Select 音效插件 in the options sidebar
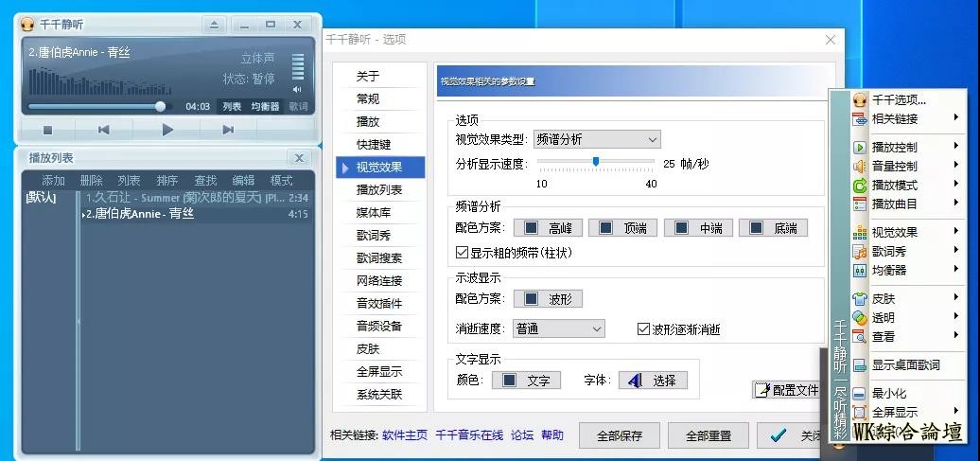Image resolution: width=980 pixels, height=461 pixels. 379,303
